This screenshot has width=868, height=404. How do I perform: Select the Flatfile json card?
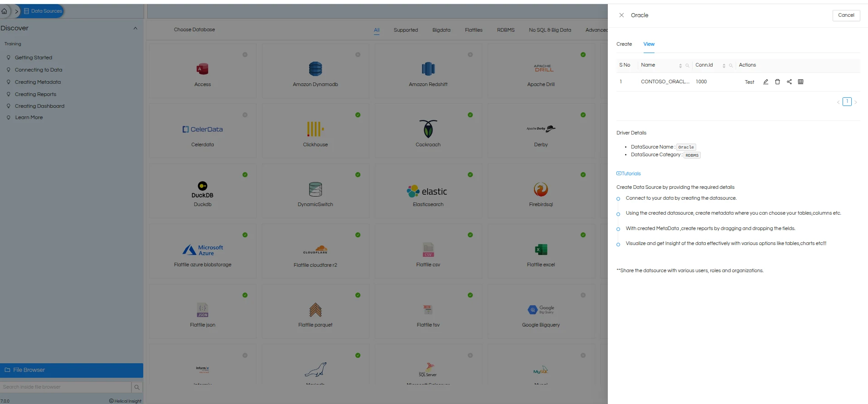[x=203, y=312]
